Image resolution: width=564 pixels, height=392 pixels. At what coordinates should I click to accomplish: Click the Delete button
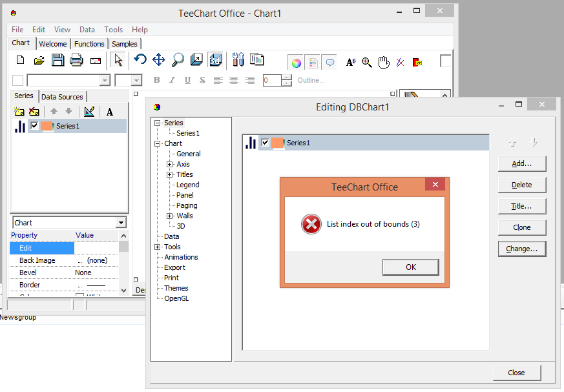(x=522, y=185)
